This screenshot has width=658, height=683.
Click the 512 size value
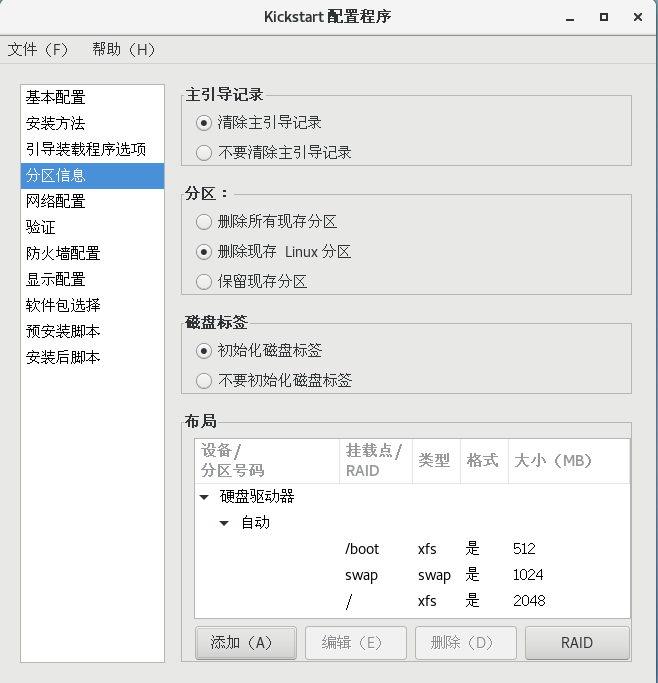(524, 549)
